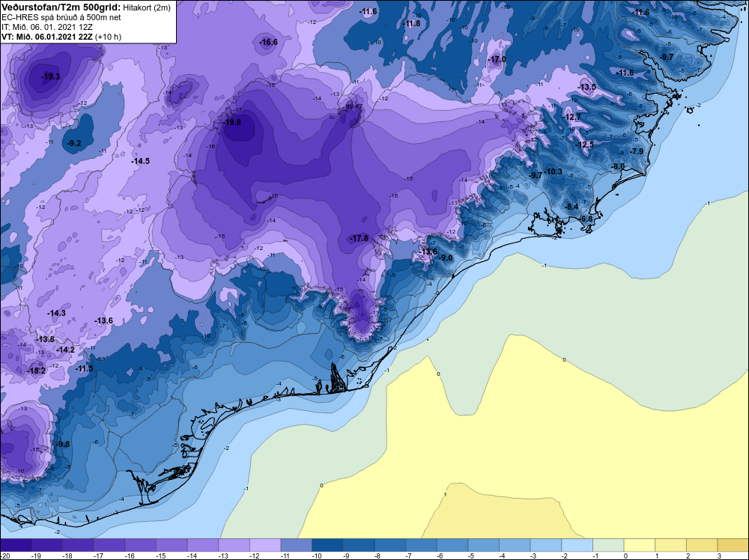Select legend swatch between 2 and 3
The width and height of the screenshot is (749, 560).
click(x=702, y=545)
